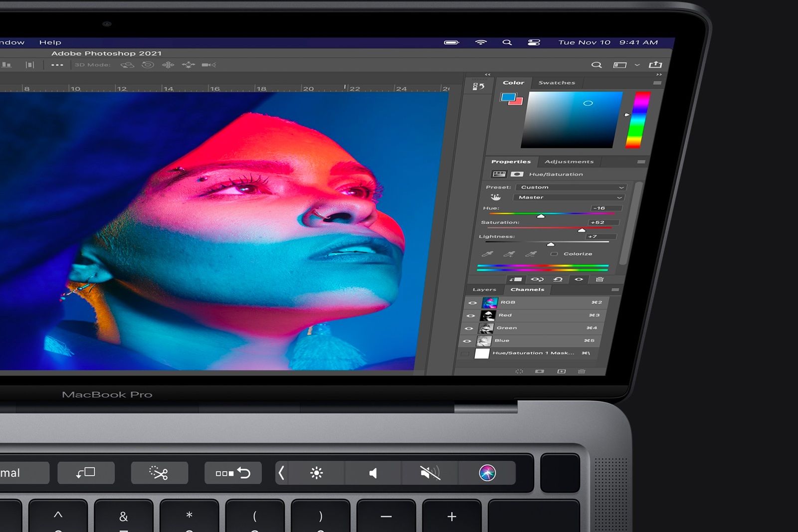Click the load channel as selection icon

point(519,371)
